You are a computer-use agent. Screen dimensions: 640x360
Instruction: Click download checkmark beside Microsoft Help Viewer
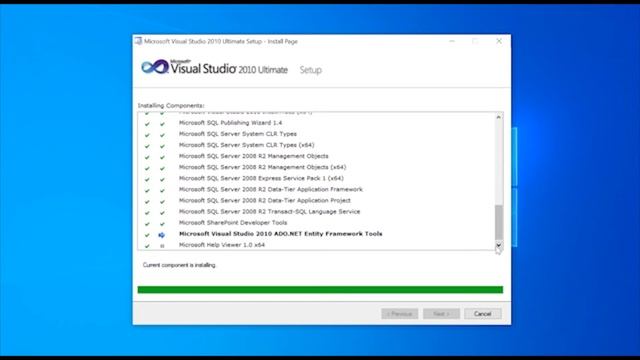147,246
